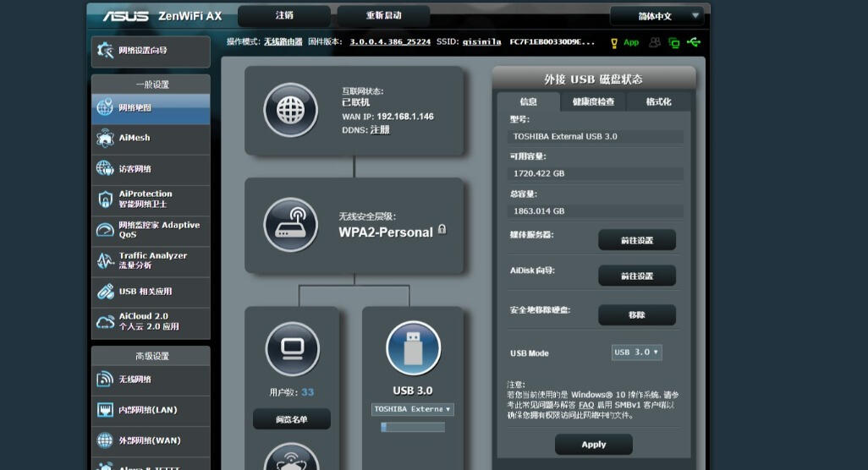Viewport: 868px width, 470px height.
Task: Open AiCloud 2.0 个人云 应用
Action: [x=151, y=322]
